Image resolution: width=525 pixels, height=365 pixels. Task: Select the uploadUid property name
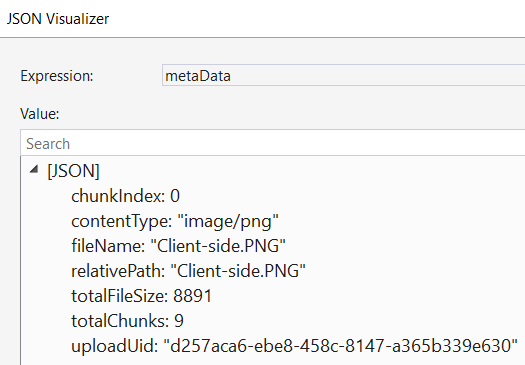click(x=115, y=346)
